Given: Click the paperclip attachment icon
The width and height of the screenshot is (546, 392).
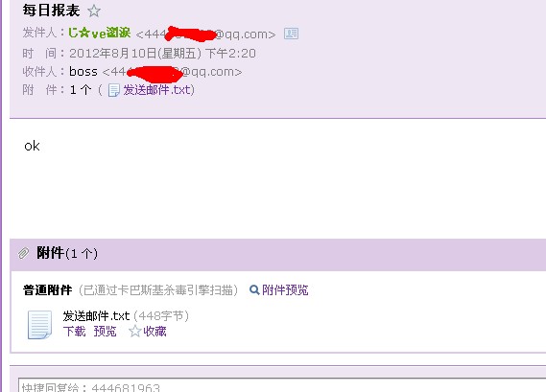Looking at the screenshot, I should click(x=24, y=253).
